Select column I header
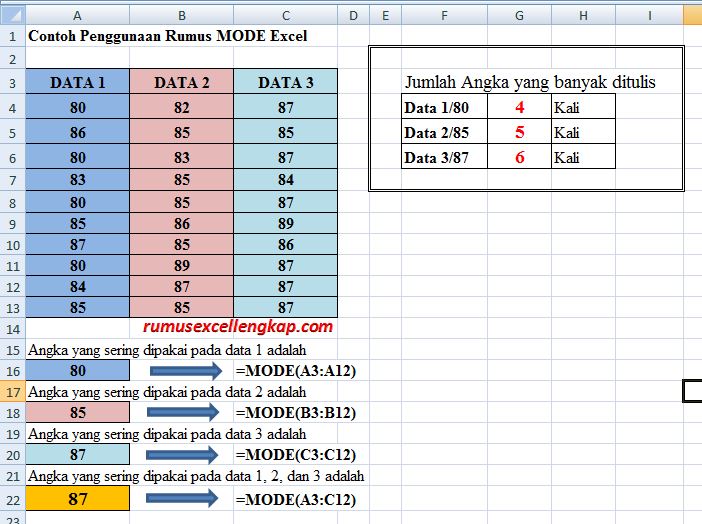702x524 pixels. click(650, 16)
